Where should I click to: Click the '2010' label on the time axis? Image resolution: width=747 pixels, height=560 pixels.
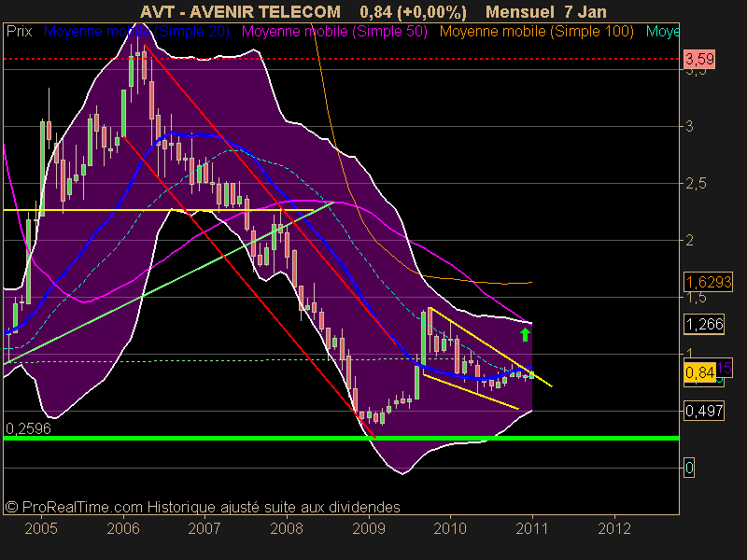450,528
